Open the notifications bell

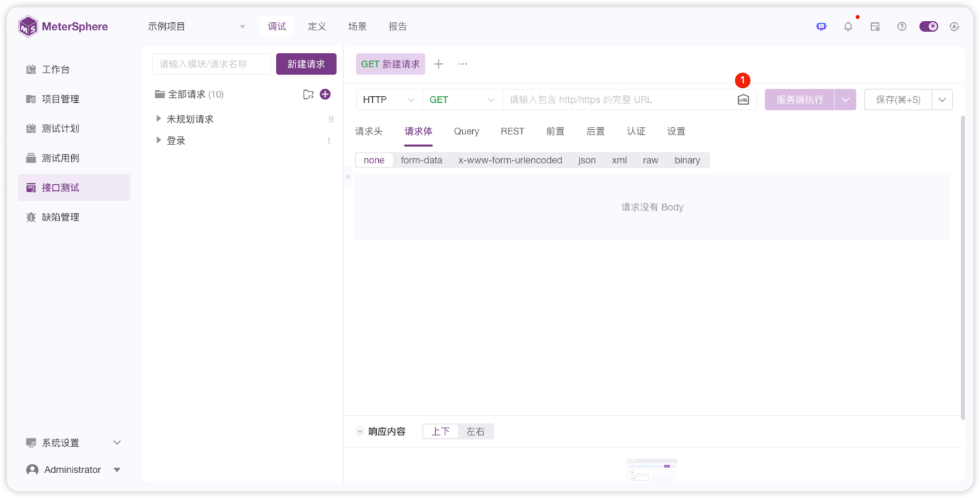pyautogui.click(x=848, y=27)
